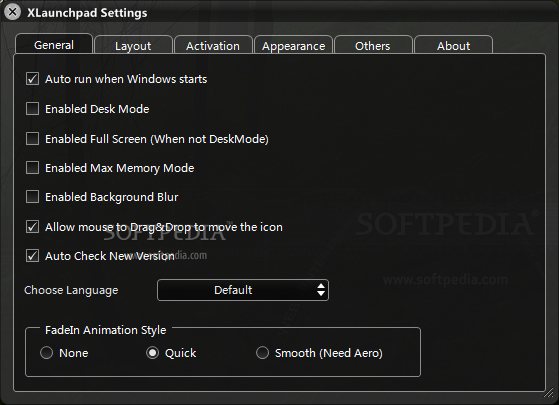
Task: Turn on Enabled Max Memory Mode
Action: point(32,168)
